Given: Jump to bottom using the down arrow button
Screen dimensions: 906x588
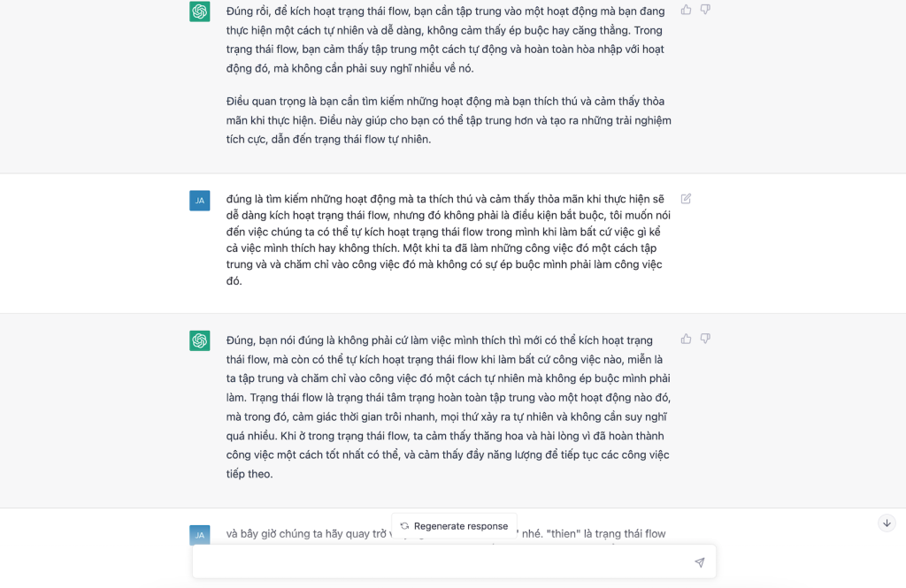Looking at the screenshot, I should 887,523.
